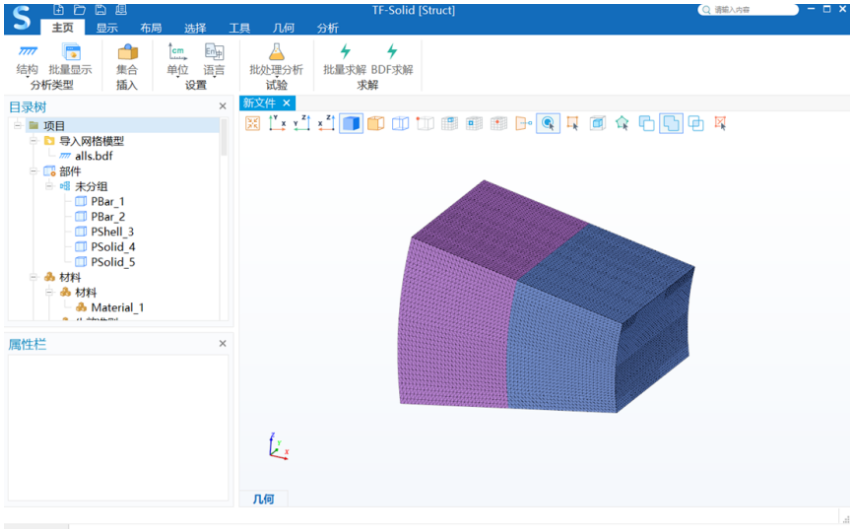Click the blue cube body selection icon

597,123
